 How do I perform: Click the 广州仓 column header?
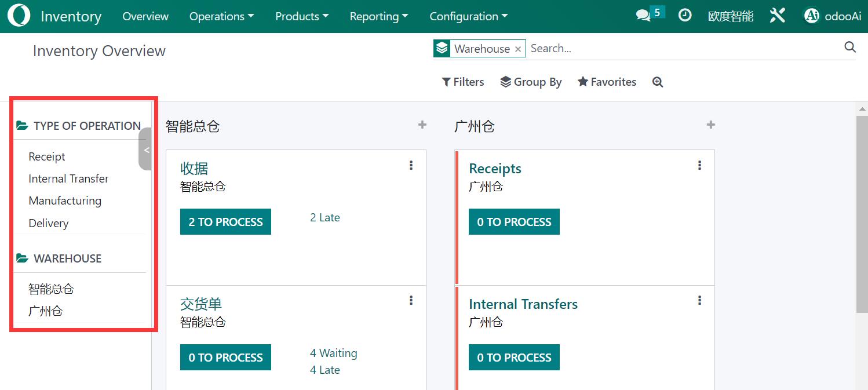(475, 126)
